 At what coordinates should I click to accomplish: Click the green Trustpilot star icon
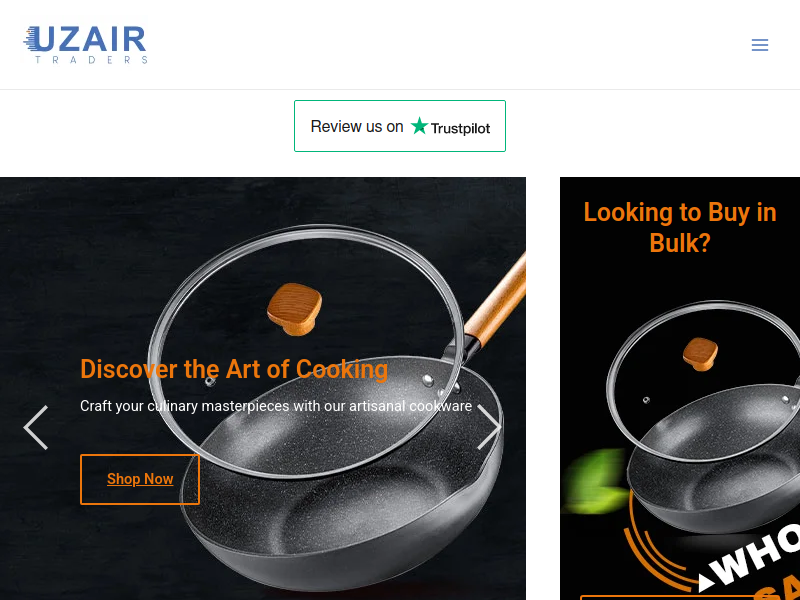click(419, 126)
